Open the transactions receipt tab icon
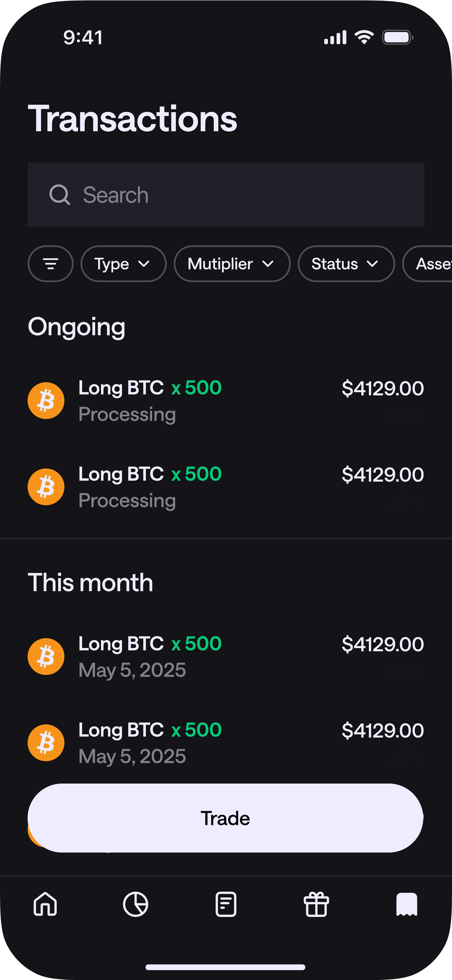452x980 pixels. tap(407, 904)
